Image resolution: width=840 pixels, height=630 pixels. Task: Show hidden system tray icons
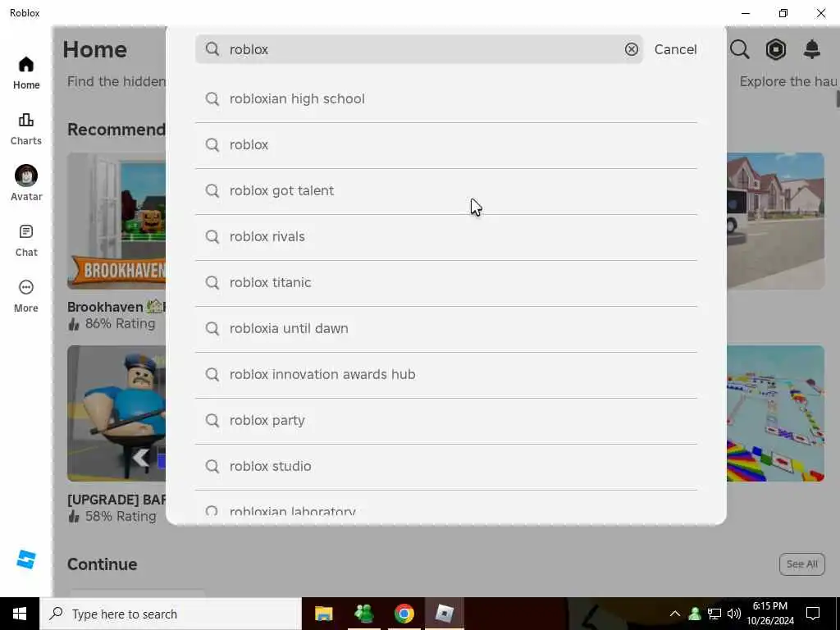(675, 614)
